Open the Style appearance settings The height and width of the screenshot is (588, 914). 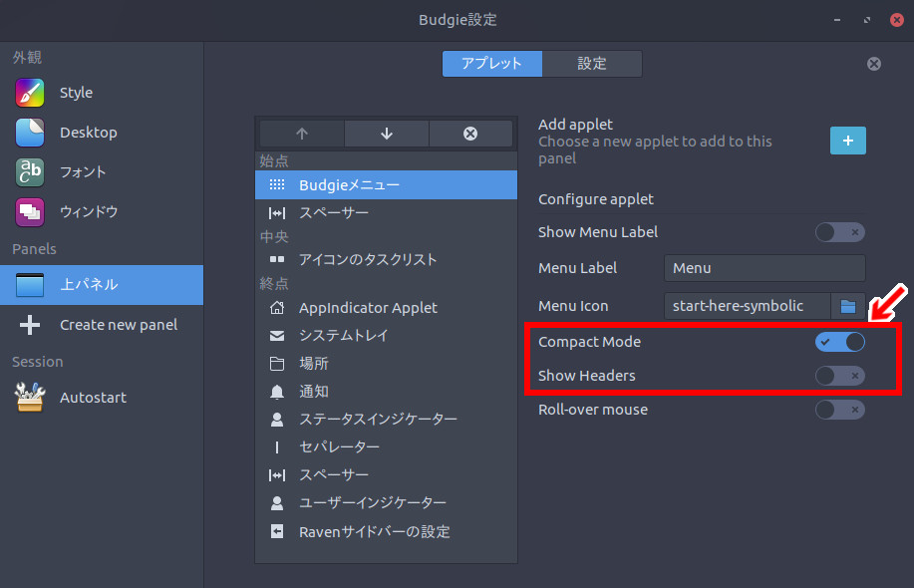[x=102, y=93]
